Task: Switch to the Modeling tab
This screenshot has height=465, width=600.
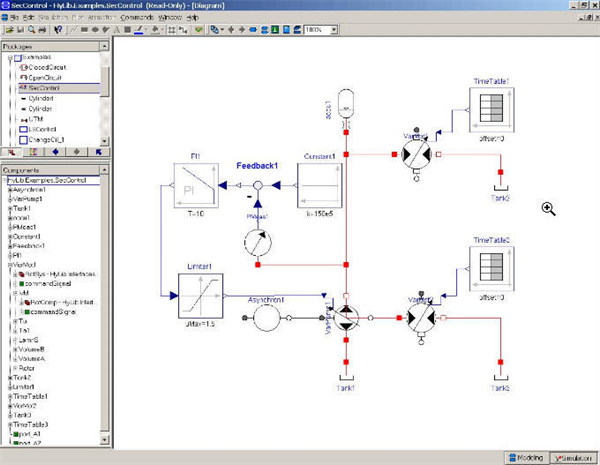Action: (520, 456)
